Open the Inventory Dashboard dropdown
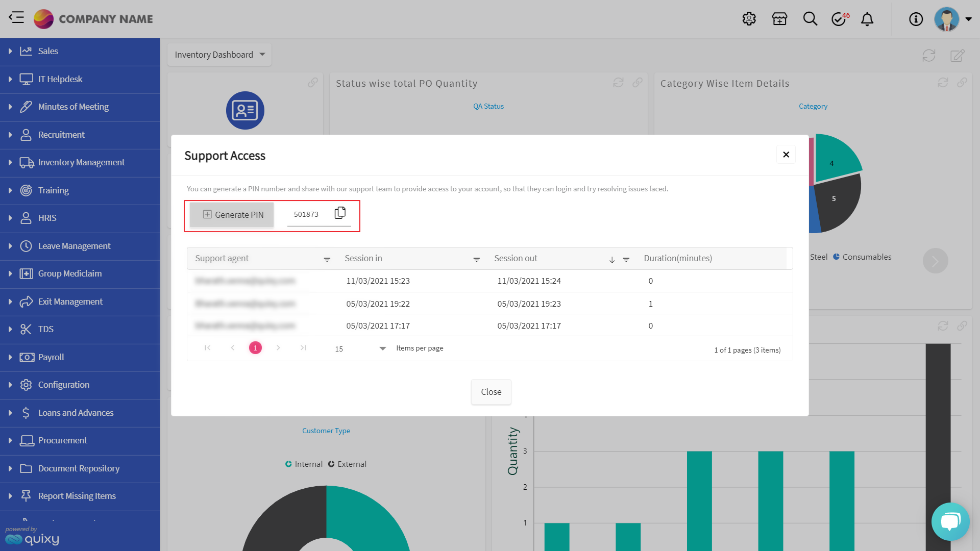 tap(219, 55)
